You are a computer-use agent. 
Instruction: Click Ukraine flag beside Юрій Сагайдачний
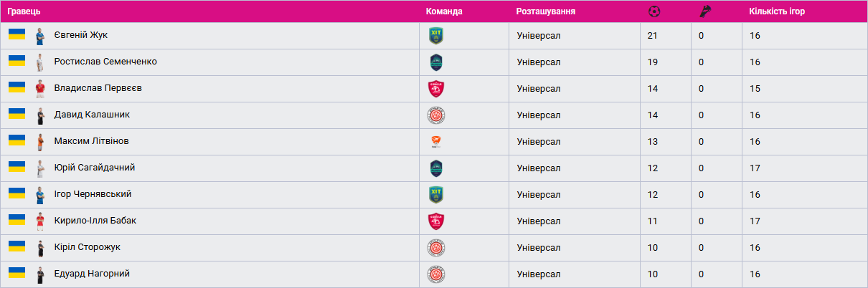16,168
